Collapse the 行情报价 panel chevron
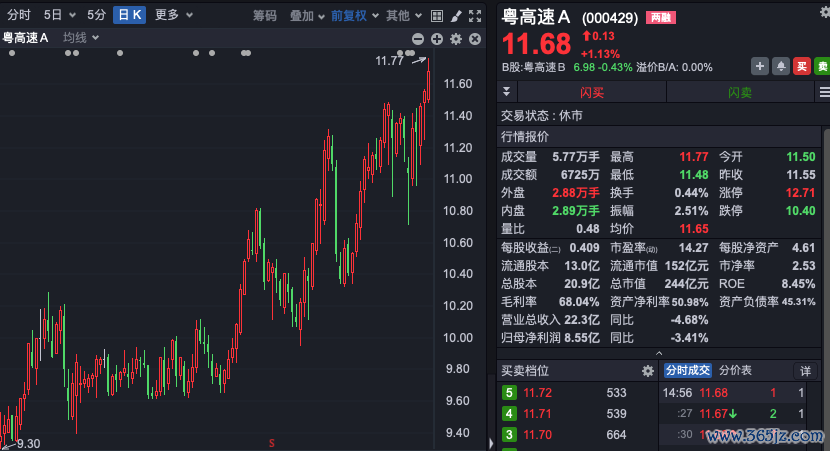The image size is (830, 451). (x=659, y=354)
